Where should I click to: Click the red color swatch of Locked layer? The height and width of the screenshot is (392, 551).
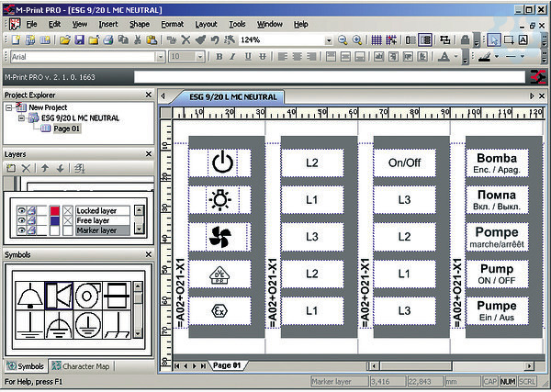(54, 210)
